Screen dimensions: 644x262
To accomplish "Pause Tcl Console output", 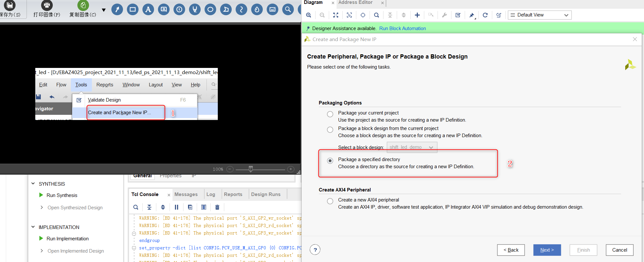I will point(176,207).
